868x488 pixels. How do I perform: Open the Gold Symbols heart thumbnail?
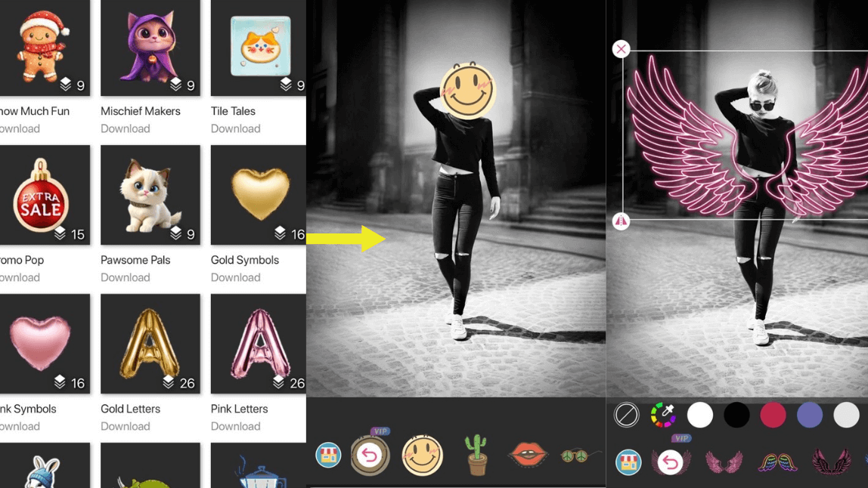259,195
